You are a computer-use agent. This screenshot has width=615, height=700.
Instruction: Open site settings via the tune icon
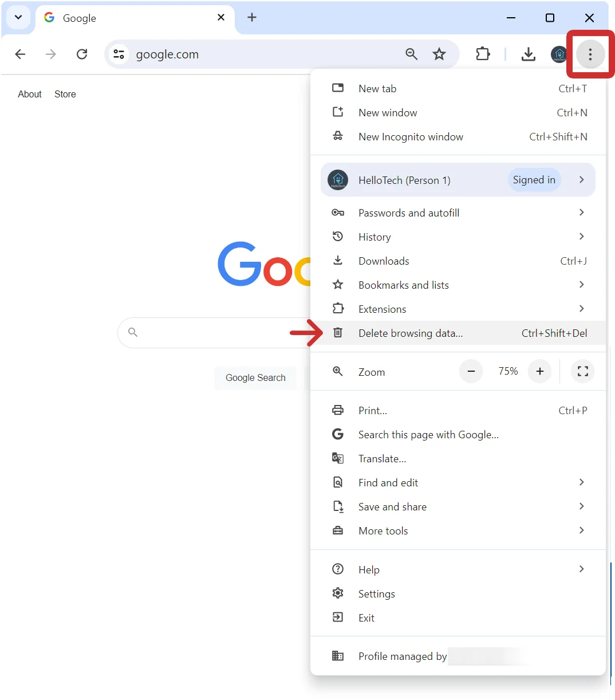click(x=119, y=54)
